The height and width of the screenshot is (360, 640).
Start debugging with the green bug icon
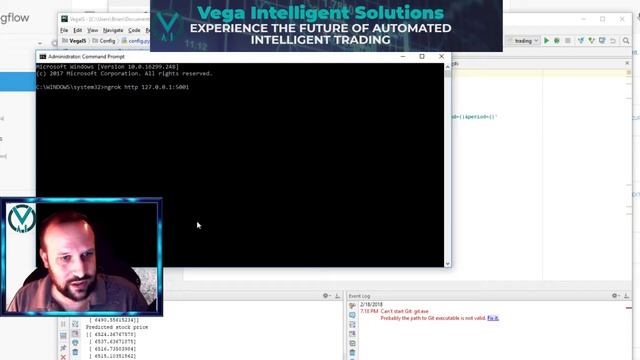point(556,40)
